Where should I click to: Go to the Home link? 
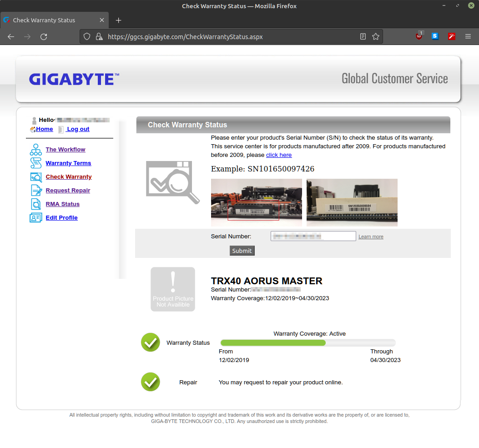click(45, 129)
